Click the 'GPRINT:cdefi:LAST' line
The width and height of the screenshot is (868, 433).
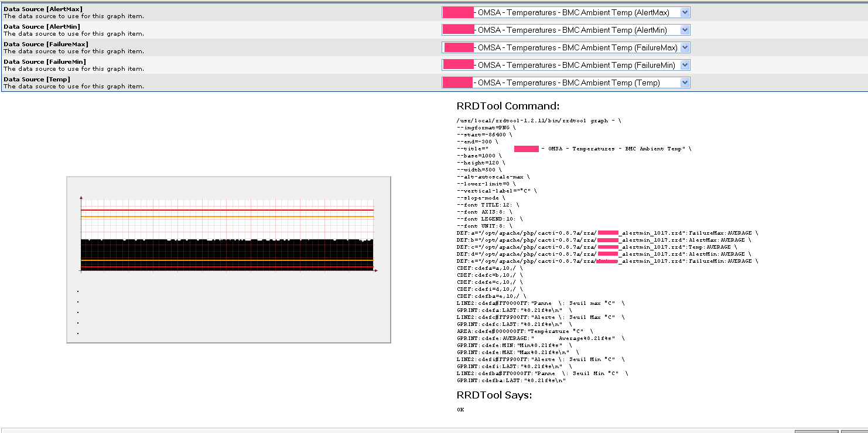pos(514,366)
